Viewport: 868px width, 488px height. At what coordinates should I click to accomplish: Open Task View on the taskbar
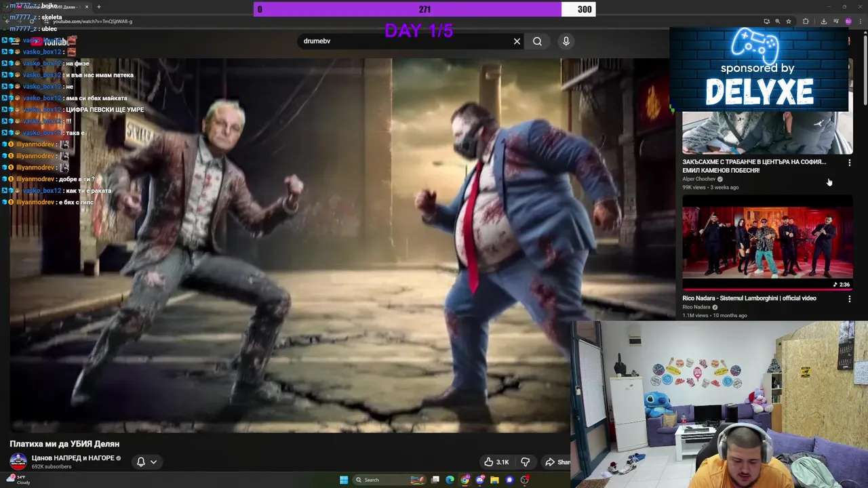435,480
